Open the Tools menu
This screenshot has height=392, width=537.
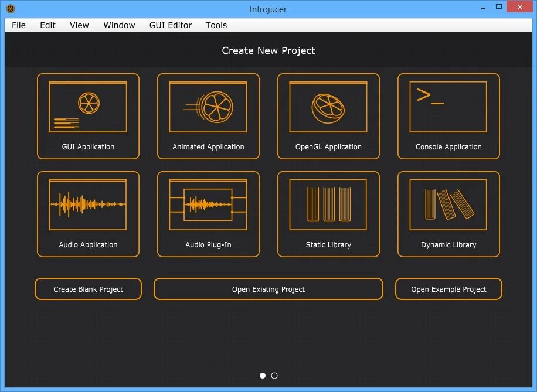216,25
